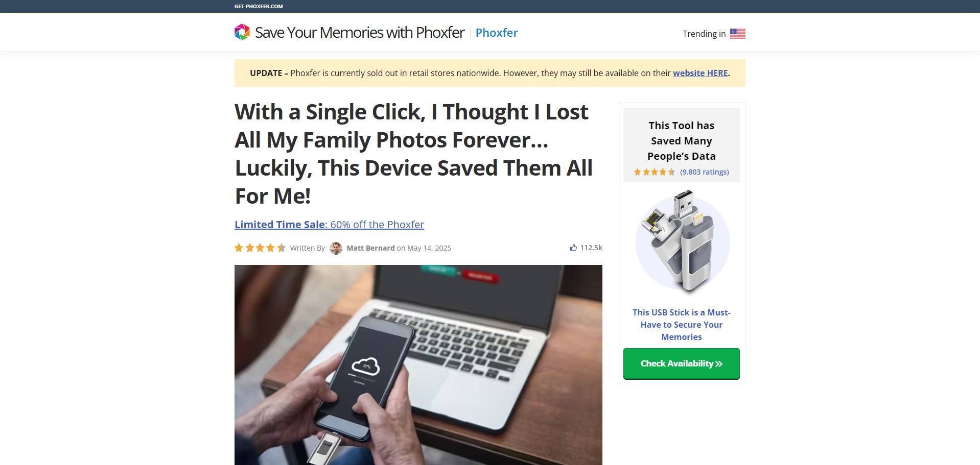Click the sidebar star rating icons
This screenshot has height=465, width=980.
click(655, 172)
